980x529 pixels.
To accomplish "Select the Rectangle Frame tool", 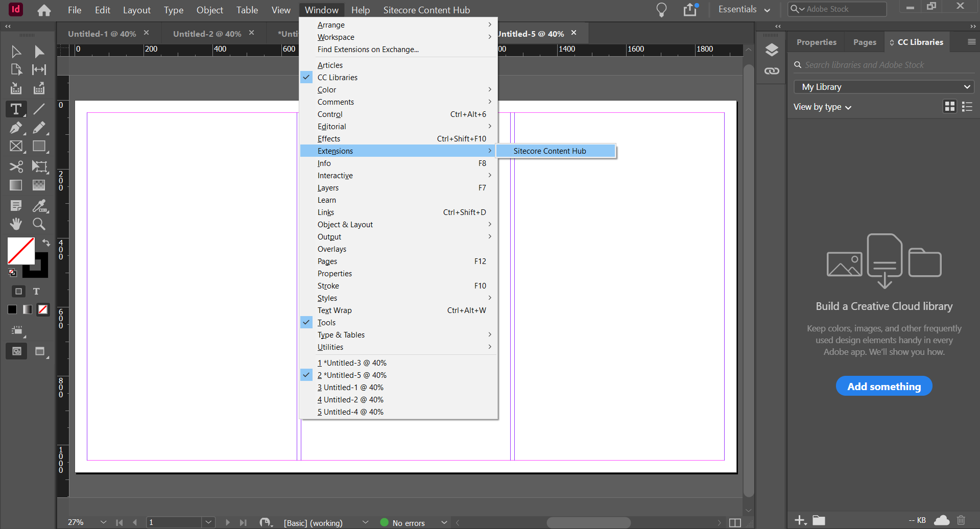I will (x=16, y=147).
